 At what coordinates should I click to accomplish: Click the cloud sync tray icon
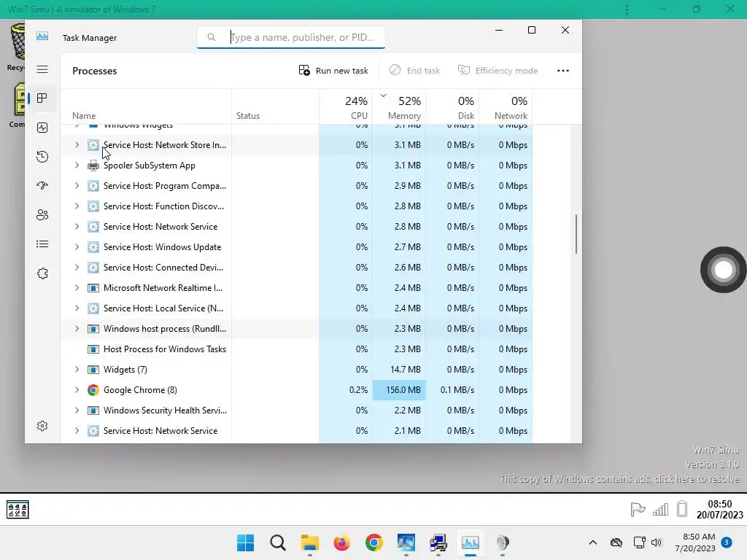(616, 542)
